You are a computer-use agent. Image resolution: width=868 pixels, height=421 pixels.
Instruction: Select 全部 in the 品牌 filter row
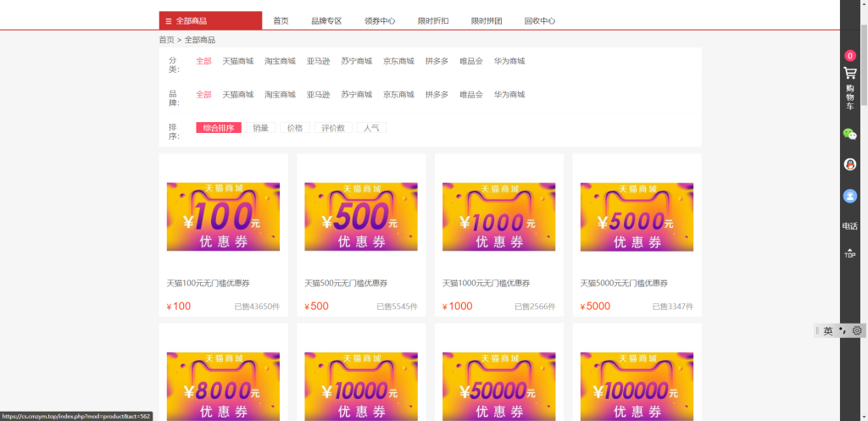click(203, 95)
